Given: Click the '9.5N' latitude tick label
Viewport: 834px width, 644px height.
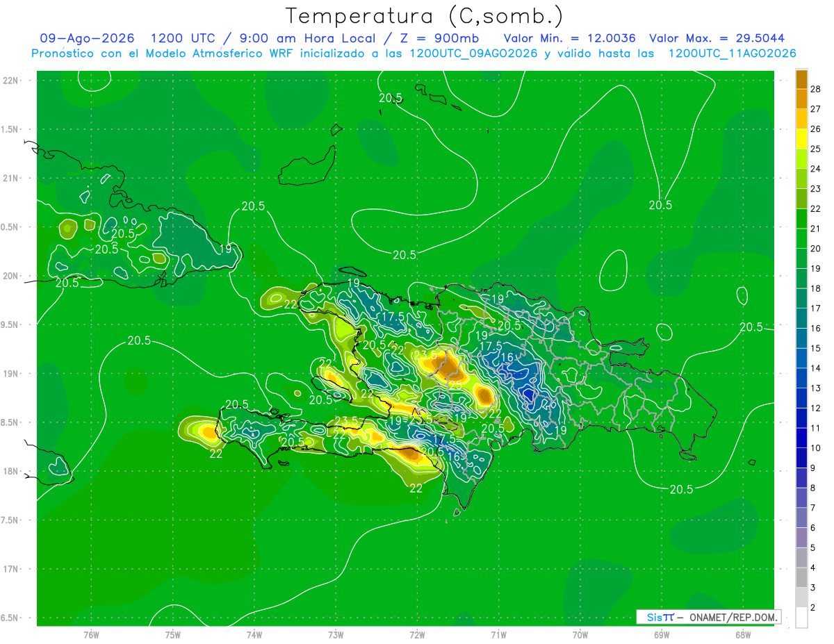Looking at the screenshot, I should pyautogui.click(x=10, y=324).
